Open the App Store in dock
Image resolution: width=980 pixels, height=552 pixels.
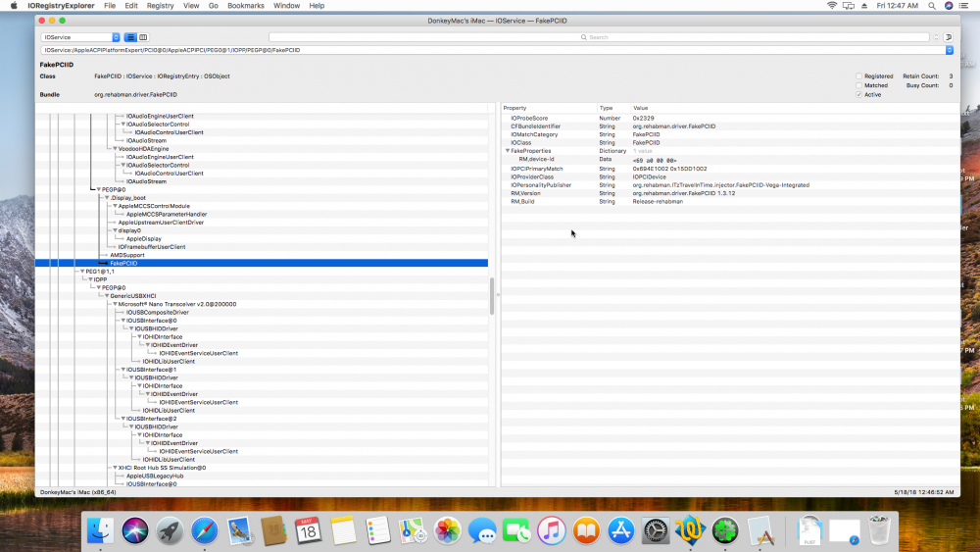[x=620, y=530]
